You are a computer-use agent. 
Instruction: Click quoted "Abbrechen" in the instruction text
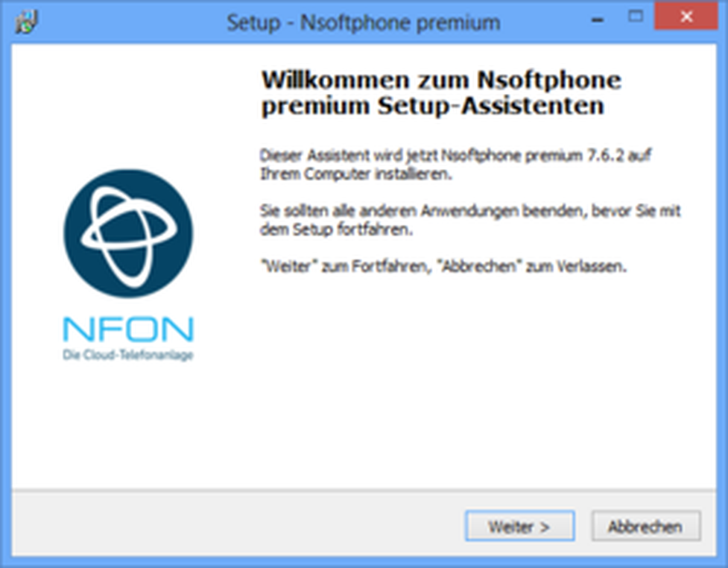(479, 267)
